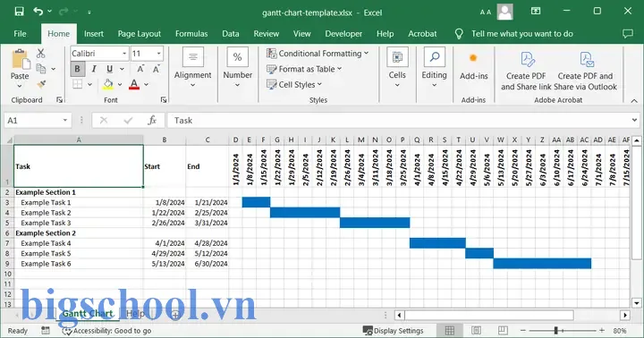Collapse the ribbon with the chevron
The width and height of the screenshot is (644, 338).
634,101
